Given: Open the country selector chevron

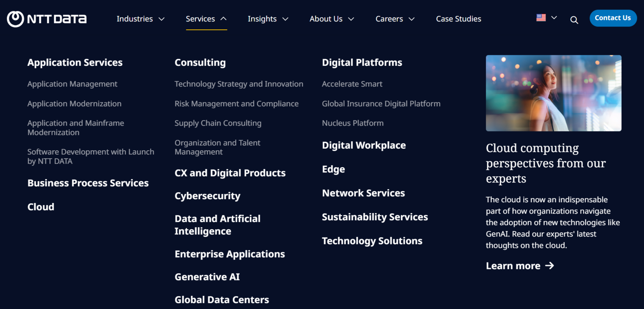Looking at the screenshot, I should pos(554,17).
